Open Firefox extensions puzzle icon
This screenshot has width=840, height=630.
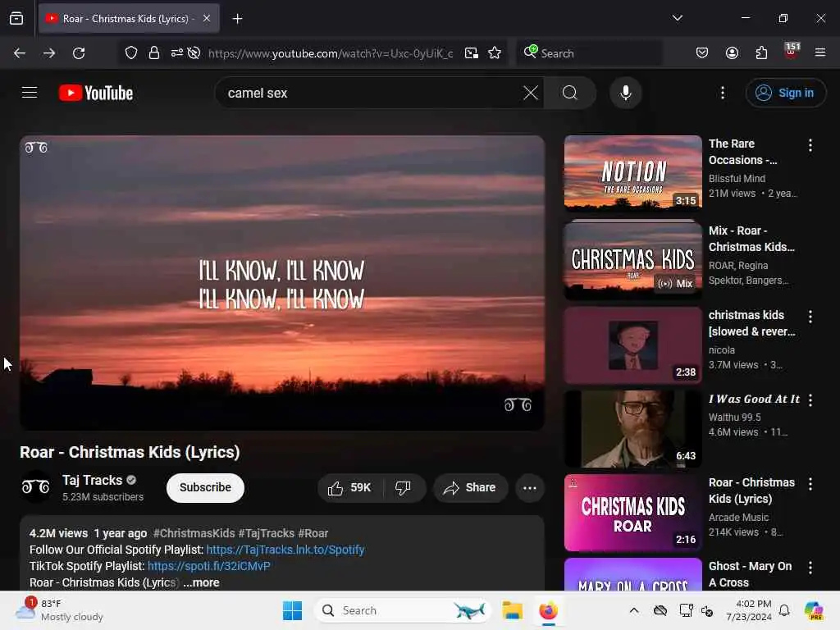click(x=761, y=52)
